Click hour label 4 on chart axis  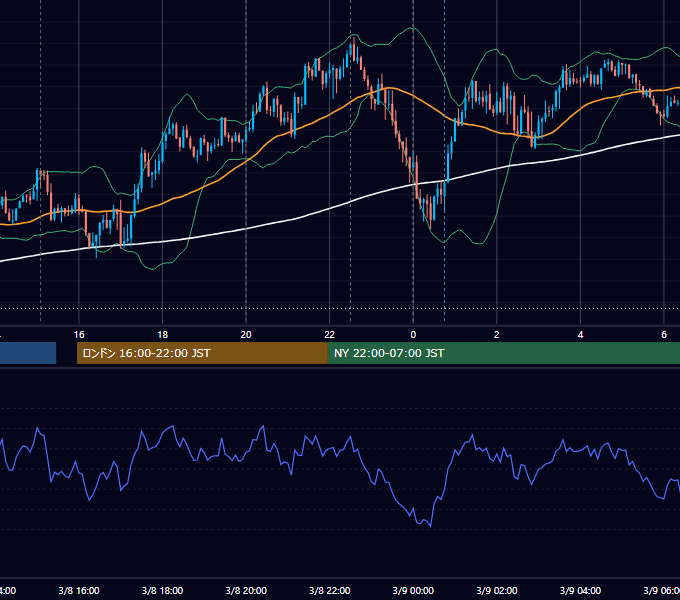pyautogui.click(x=580, y=335)
